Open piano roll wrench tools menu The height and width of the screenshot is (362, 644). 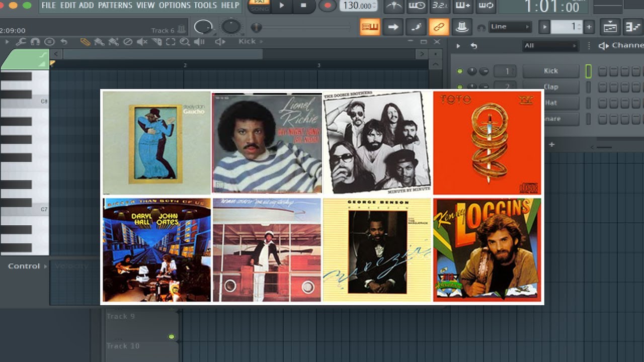coord(21,42)
